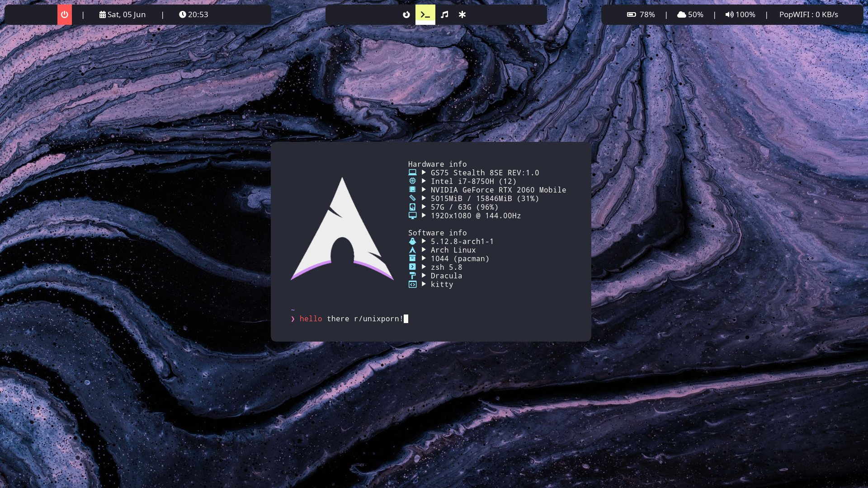The height and width of the screenshot is (488, 868).
Task: Click the paint roller icon beside Dracula
Action: point(412,276)
